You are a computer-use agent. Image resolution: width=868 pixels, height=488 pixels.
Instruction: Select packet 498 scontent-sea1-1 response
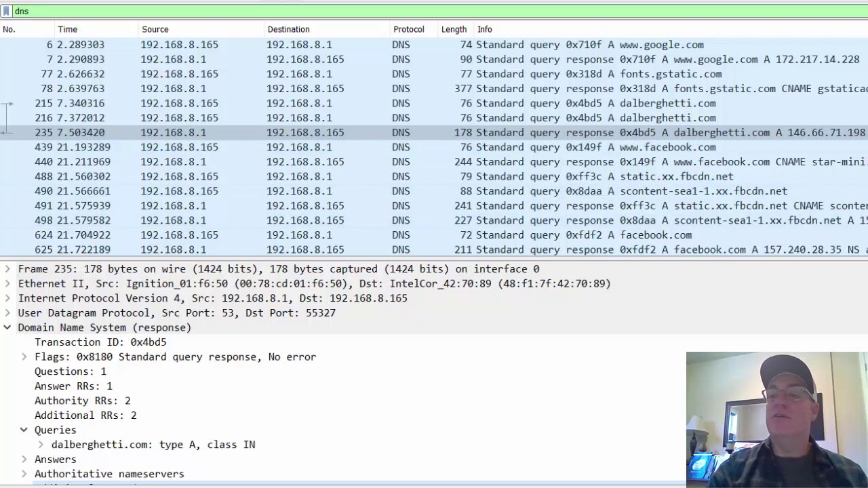(x=434, y=220)
